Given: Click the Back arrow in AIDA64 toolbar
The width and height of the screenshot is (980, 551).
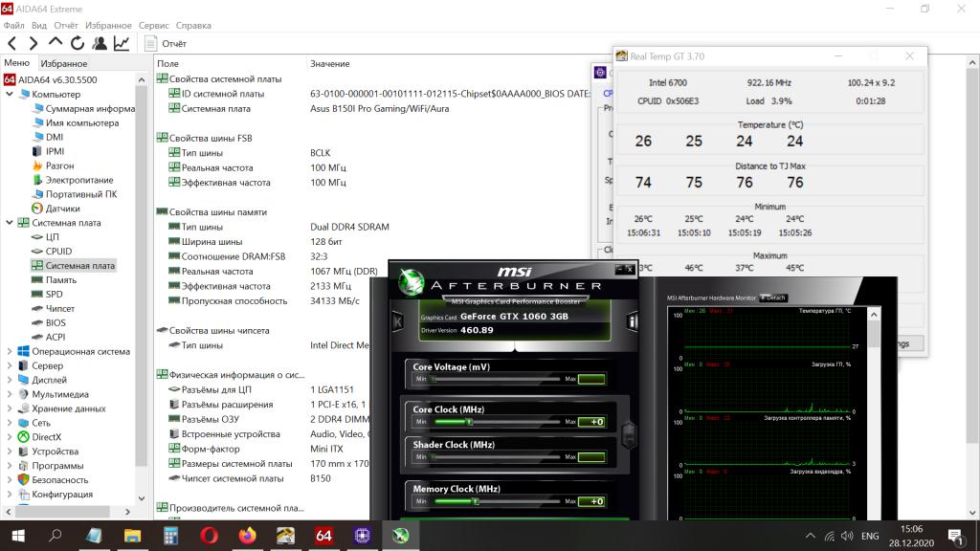Looking at the screenshot, I should pyautogui.click(x=12, y=43).
